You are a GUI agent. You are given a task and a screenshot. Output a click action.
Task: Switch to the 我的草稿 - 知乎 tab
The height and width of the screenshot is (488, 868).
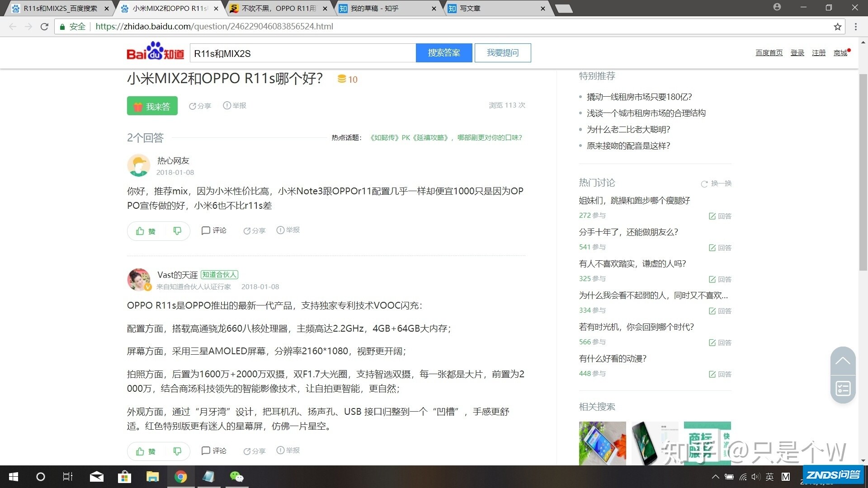388,8
